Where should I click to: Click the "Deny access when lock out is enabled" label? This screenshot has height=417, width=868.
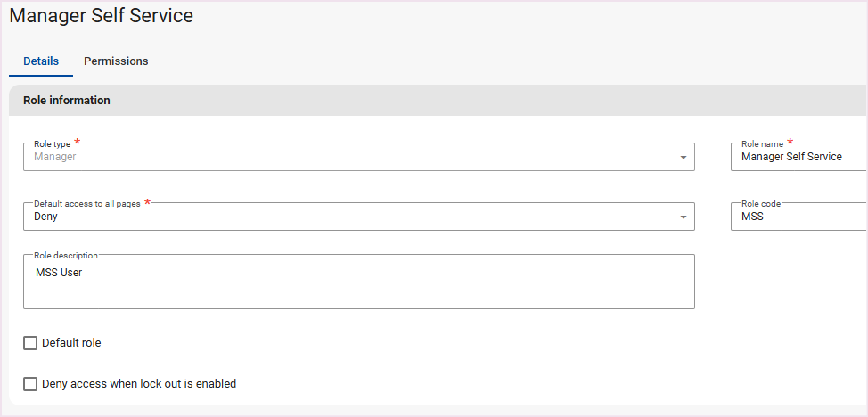pos(139,384)
